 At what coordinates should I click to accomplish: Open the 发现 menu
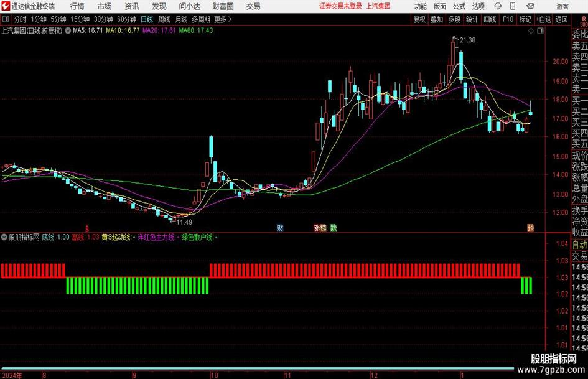pos(159,6)
